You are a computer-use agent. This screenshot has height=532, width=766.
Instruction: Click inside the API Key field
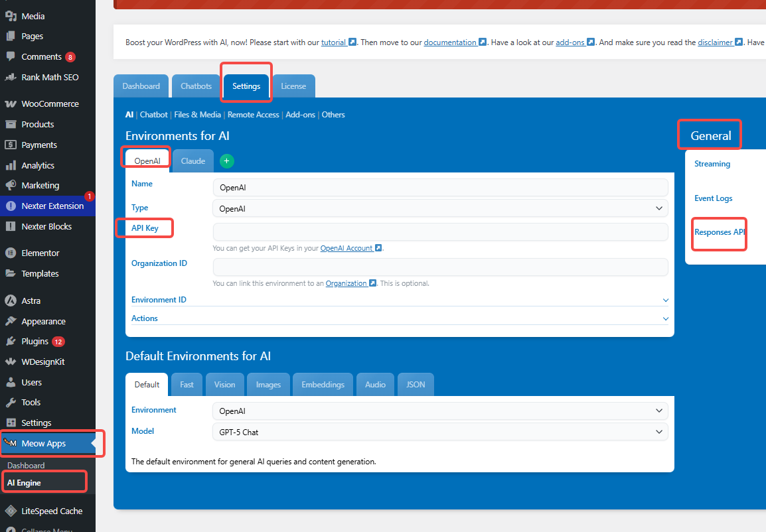[x=440, y=231]
